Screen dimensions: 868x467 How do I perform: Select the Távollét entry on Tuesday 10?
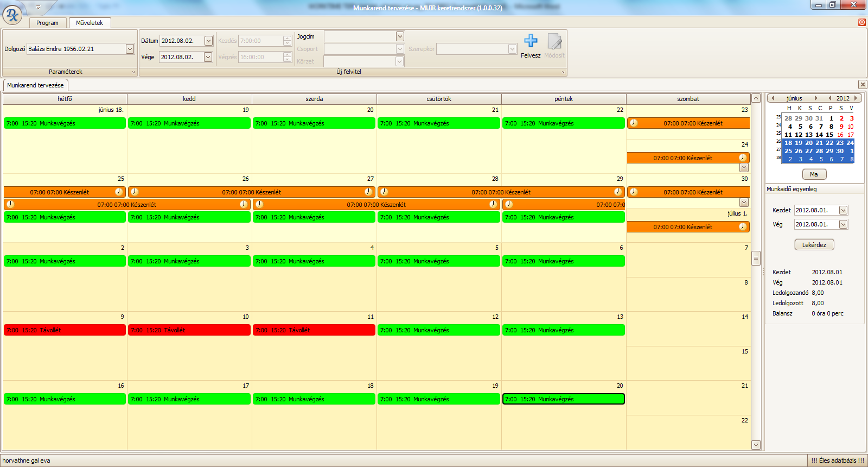click(x=189, y=330)
